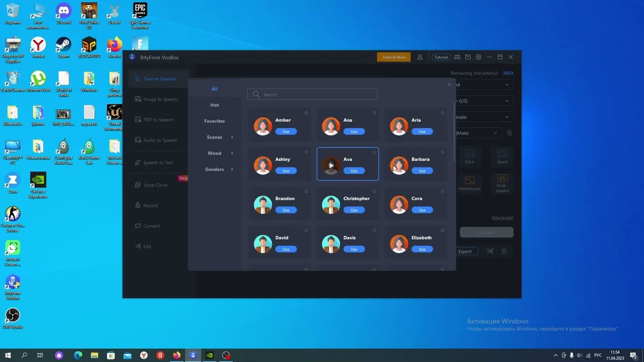Screen dimensions: 644x362
Task: Open VoxBox settings gear icon
Action: pos(478,57)
